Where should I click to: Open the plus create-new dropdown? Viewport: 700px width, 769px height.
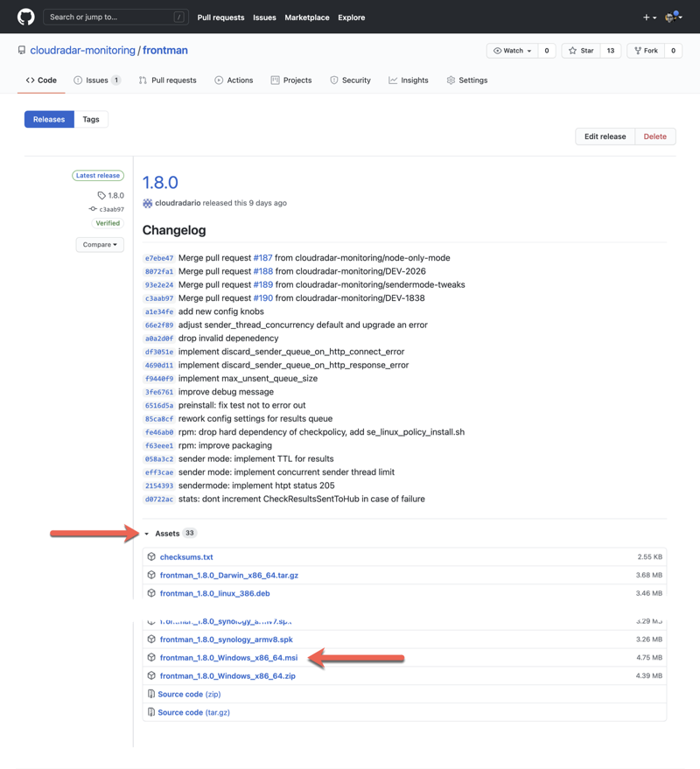[649, 17]
